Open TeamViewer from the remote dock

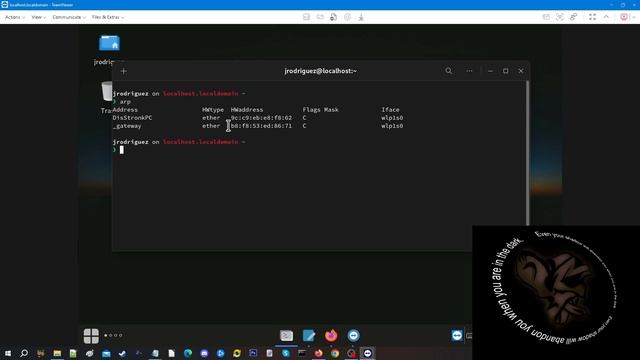[353, 336]
